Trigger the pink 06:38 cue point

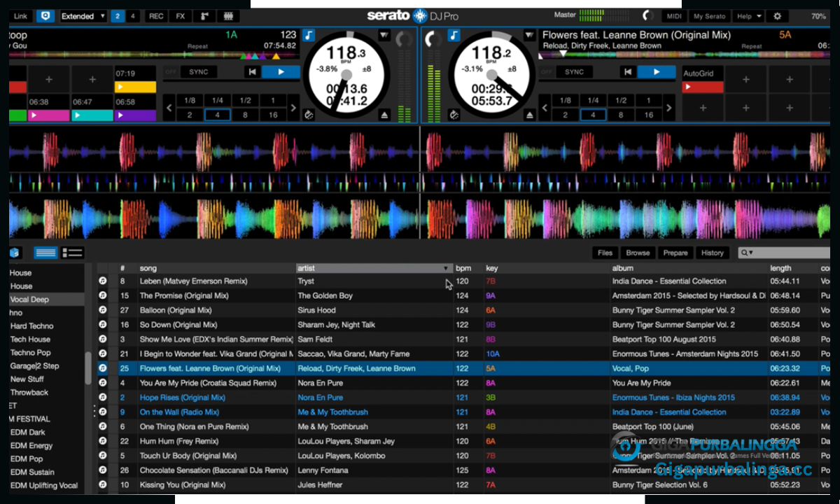pyautogui.click(x=49, y=115)
